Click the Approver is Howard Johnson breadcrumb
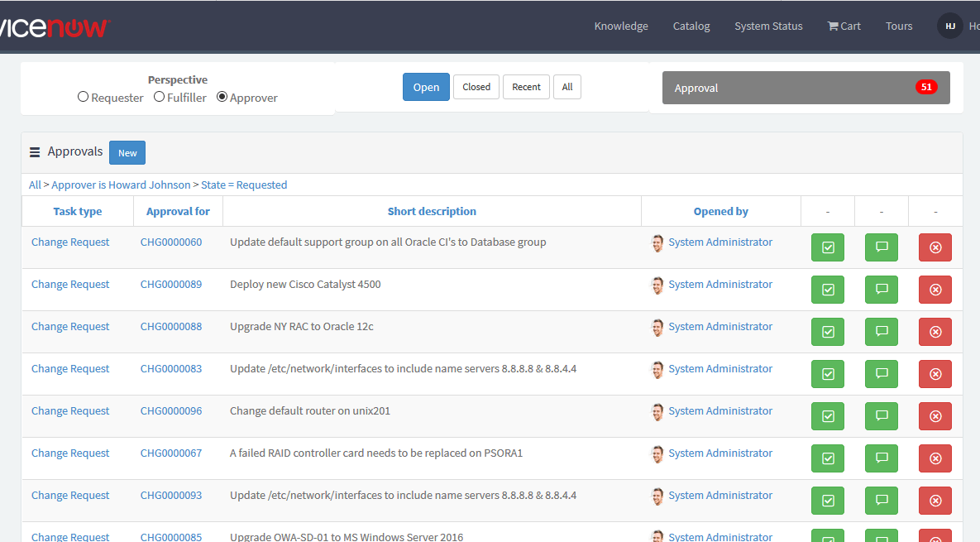 tap(121, 185)
